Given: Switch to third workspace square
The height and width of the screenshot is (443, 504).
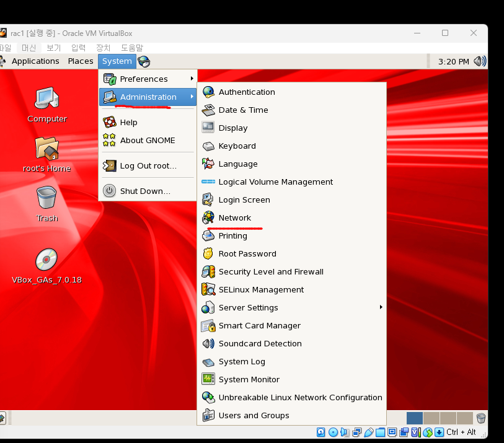Looking at the screenshot, I should (x=448, y=418).
